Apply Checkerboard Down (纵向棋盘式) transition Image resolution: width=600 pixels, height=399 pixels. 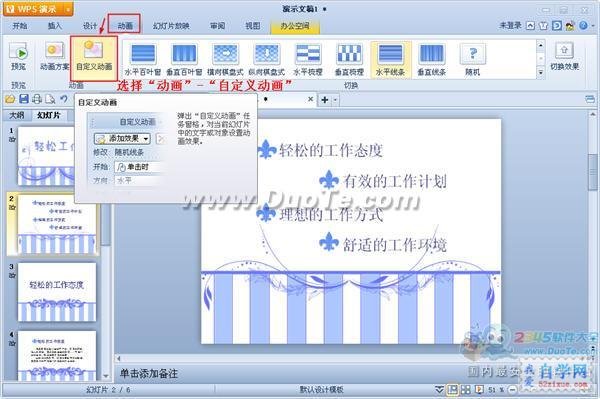tap(267, 60)
